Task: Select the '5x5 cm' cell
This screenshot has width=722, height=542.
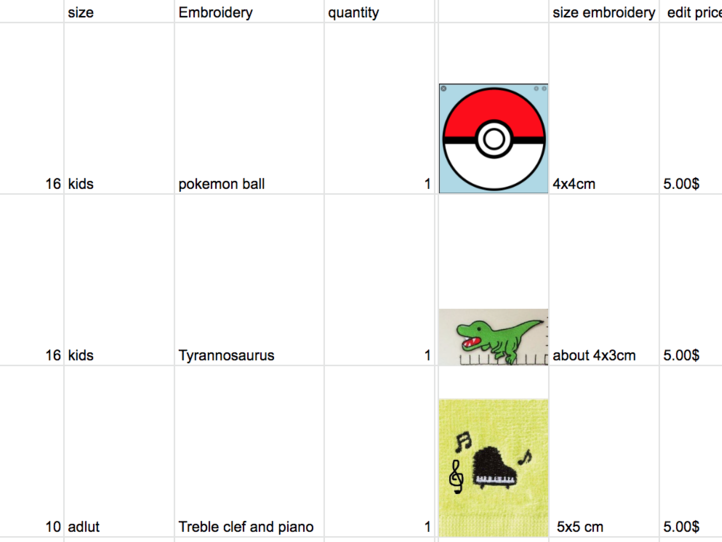Action: pyautogui.click(x=604, y=451)
